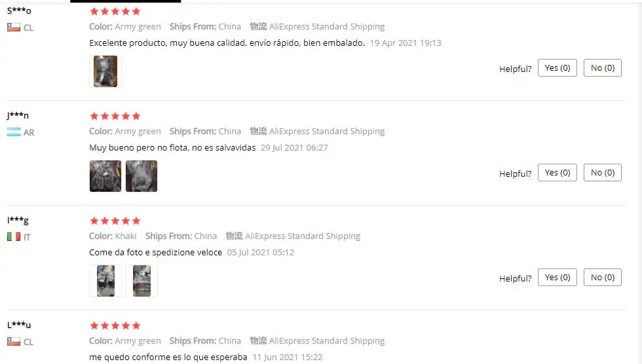642x364 pixels.
Task: Click five-star rating on L***u review
Action: point(115,325)
